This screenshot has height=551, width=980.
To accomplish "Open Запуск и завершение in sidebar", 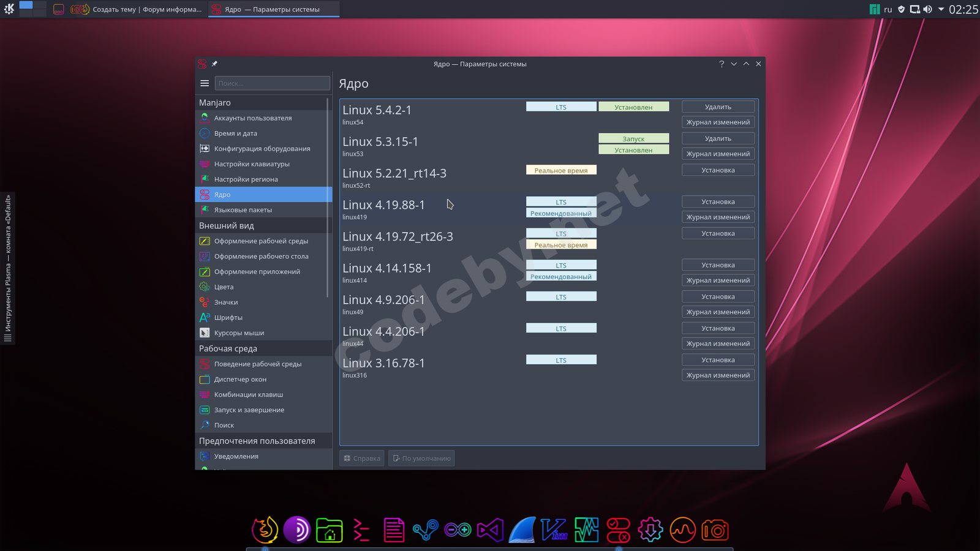I will point(262,410).
